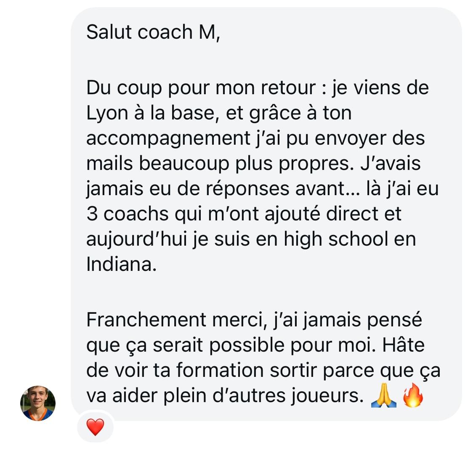
Task: Click the word "Indiana." in the message
Action: (x=122, y=264)
